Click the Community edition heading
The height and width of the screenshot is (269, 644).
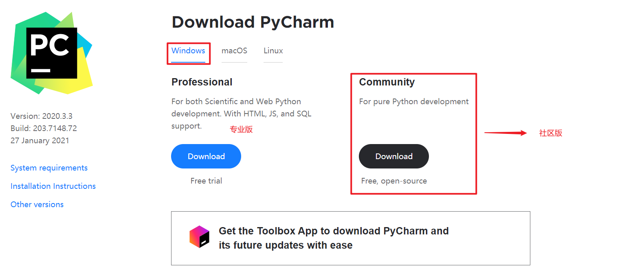[387, 82]
